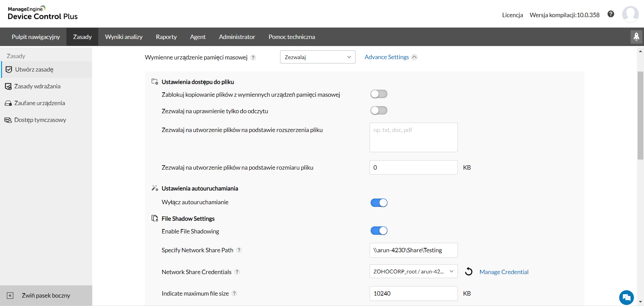Screen dimensions: 644x306
Task: Open the live chat support bubble
Action: (626, 297)
